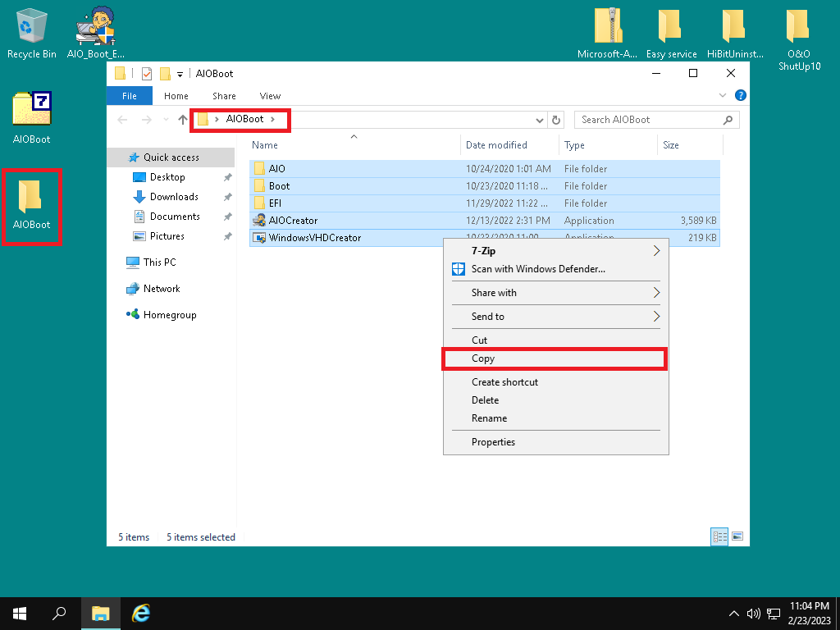Click the Windows Start button
This screenshot has width=840, height=630.
(x=19, y=613)
